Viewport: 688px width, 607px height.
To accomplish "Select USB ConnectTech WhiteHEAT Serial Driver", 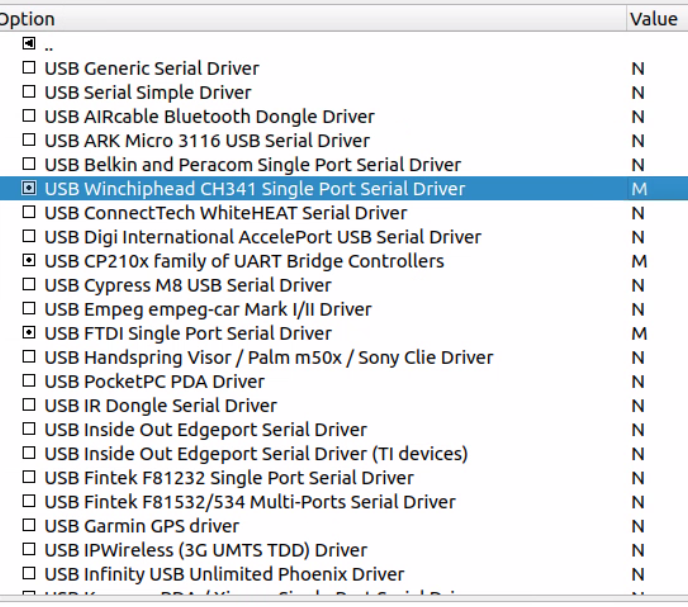I will [225, 213].
